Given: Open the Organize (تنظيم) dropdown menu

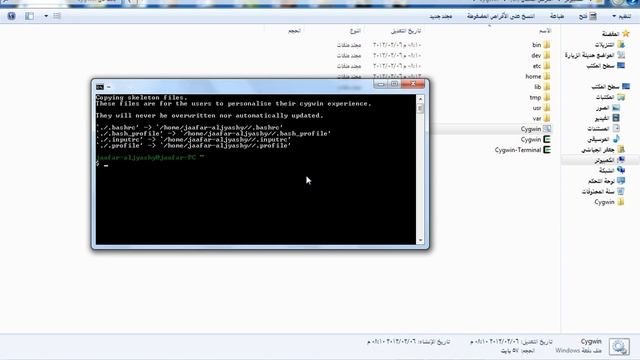Looking at the screenshot, I should [621, 16].
